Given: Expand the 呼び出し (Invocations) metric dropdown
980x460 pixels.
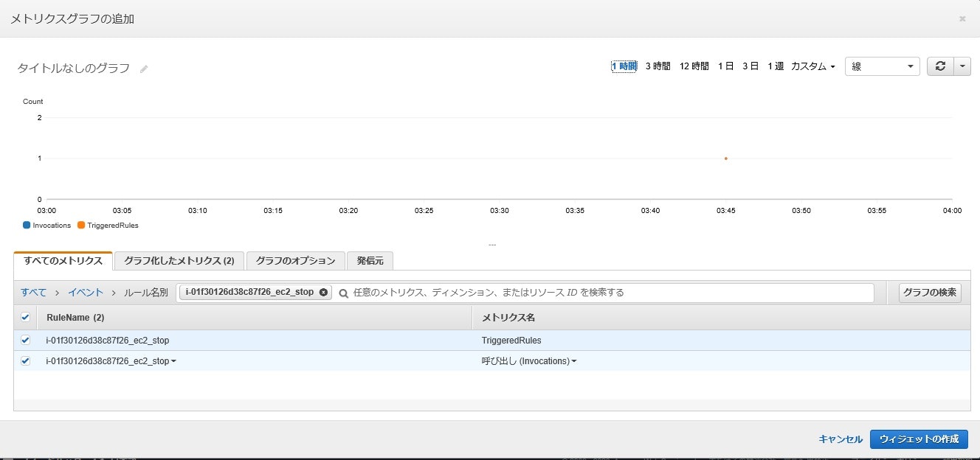Looking at the screenshot, I should [x=574, y=361].
